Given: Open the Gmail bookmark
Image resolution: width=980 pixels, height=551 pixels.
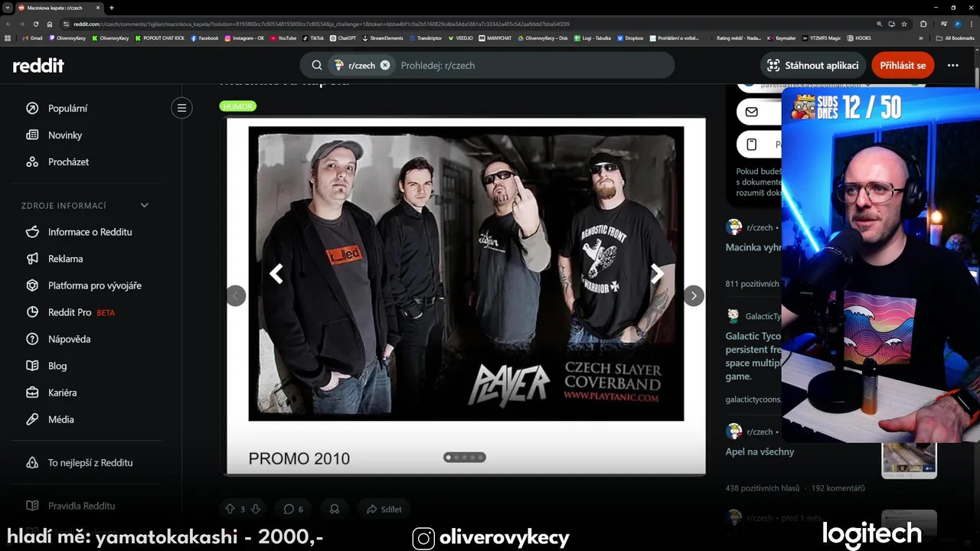Looking at the screenshot, I should (x=32, y=37).
